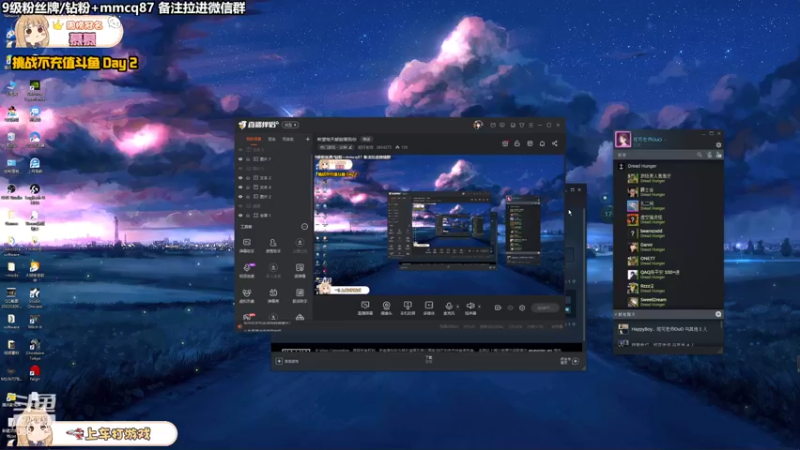Viewport: 800px width, 450px height.
Task: Edit the stream category label under the title
Action: (x=336, y=147)
